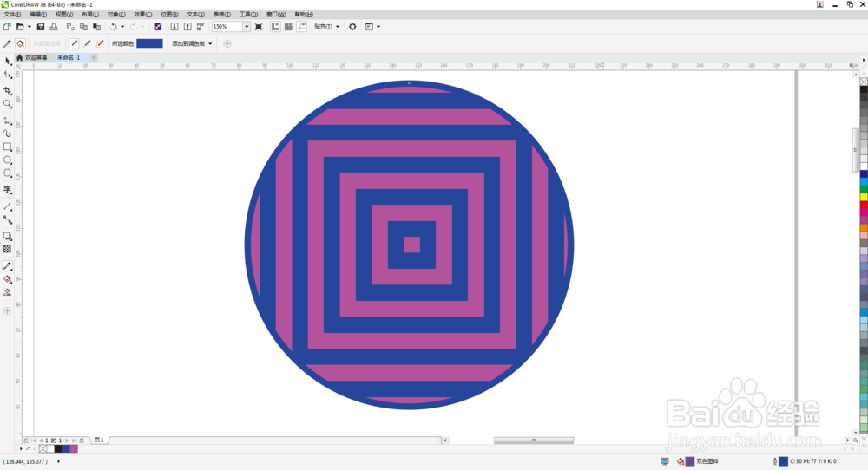Image resolution: width=868 pixels, height=470 pixels.
Task: Select the Smart Fill tool
Action: pos(7,292)
